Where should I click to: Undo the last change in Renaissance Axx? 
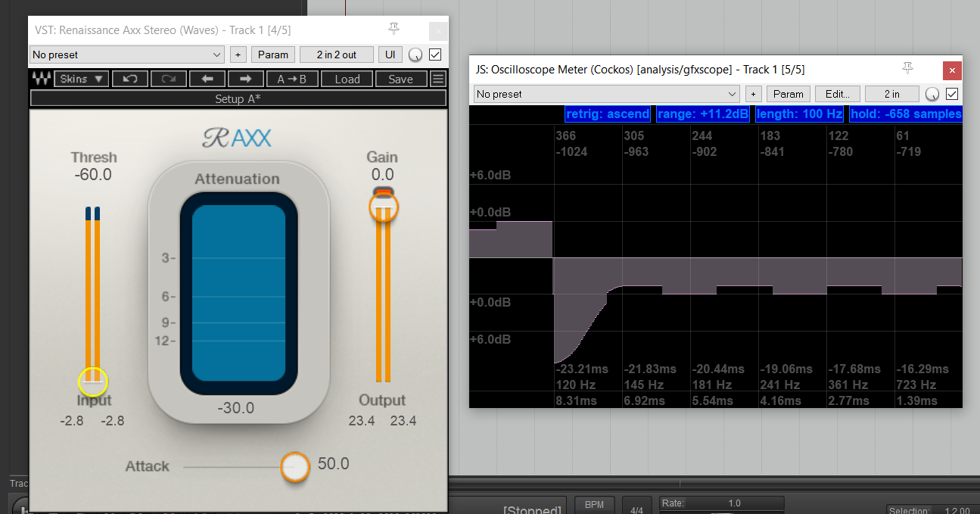pyautogui.click(x=130, y=79)
